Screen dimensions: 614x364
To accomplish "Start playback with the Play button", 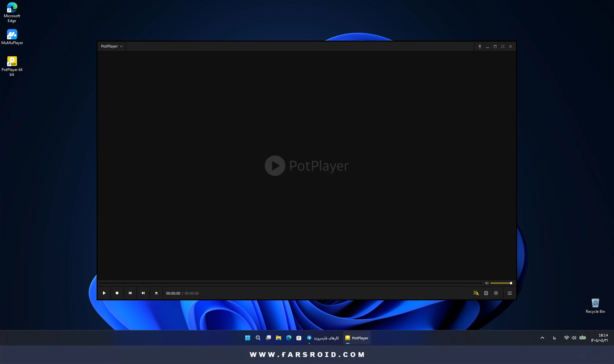I will [104, 293].
